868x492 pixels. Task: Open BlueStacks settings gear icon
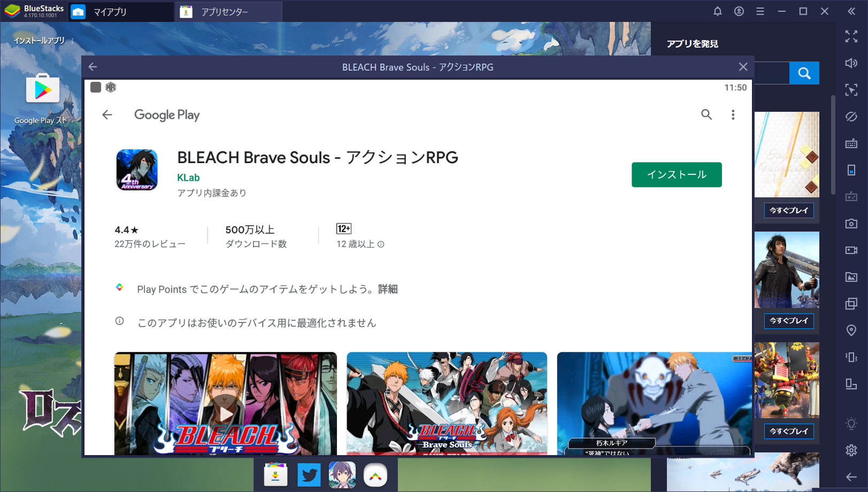tap(851, 450)
